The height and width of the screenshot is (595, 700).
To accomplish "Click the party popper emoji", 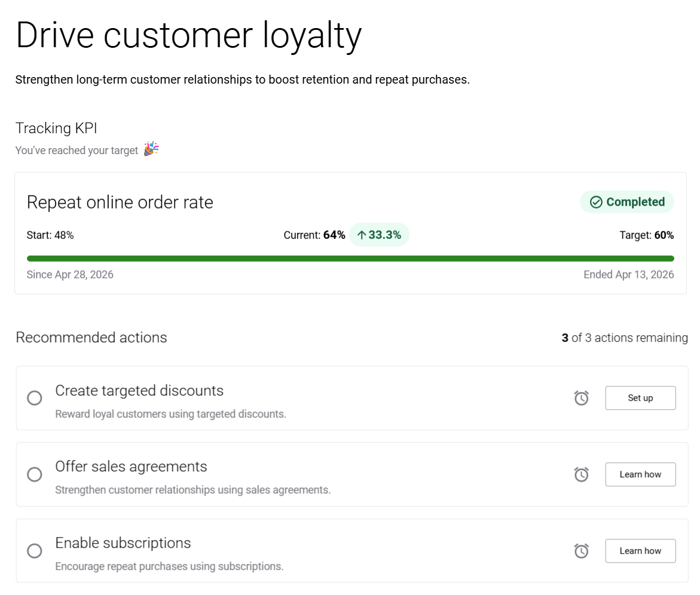I will pyautogui.click(x=151, y=149).
